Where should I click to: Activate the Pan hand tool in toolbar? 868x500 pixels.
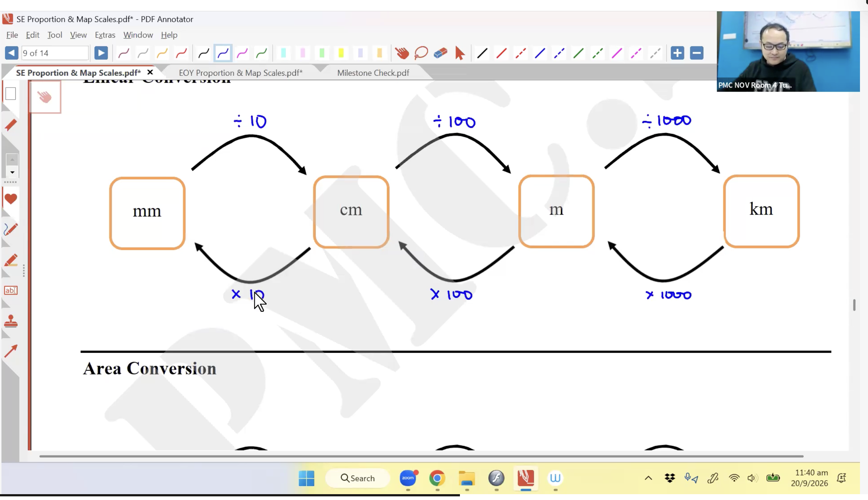(402, 53)
